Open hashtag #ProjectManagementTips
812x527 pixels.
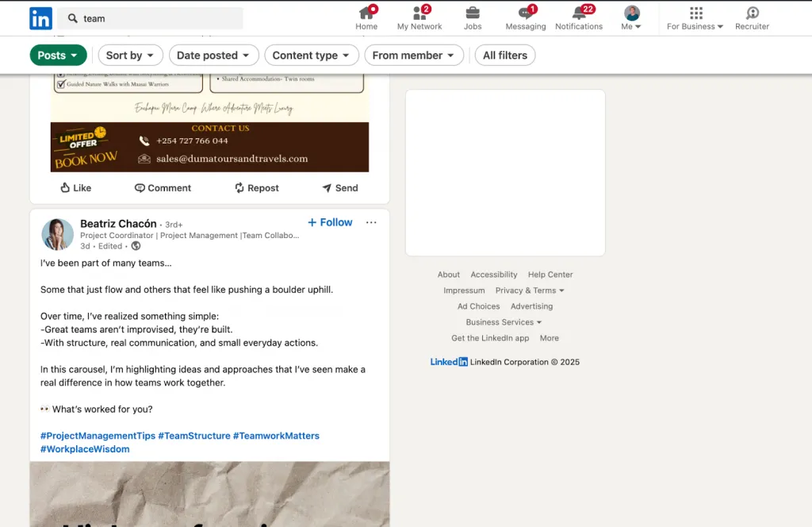(98, 436)
